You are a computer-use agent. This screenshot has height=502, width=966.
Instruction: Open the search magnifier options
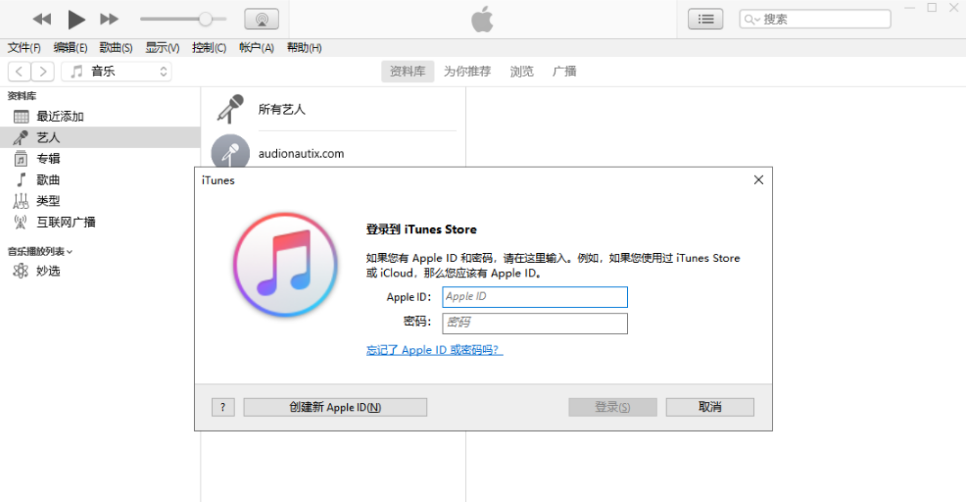752,20
